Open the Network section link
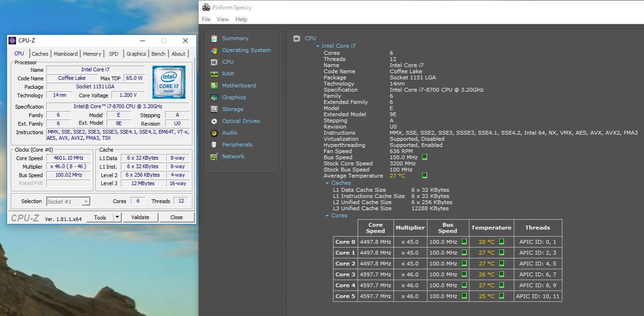 pyautogui.click(x=233, y=156)
